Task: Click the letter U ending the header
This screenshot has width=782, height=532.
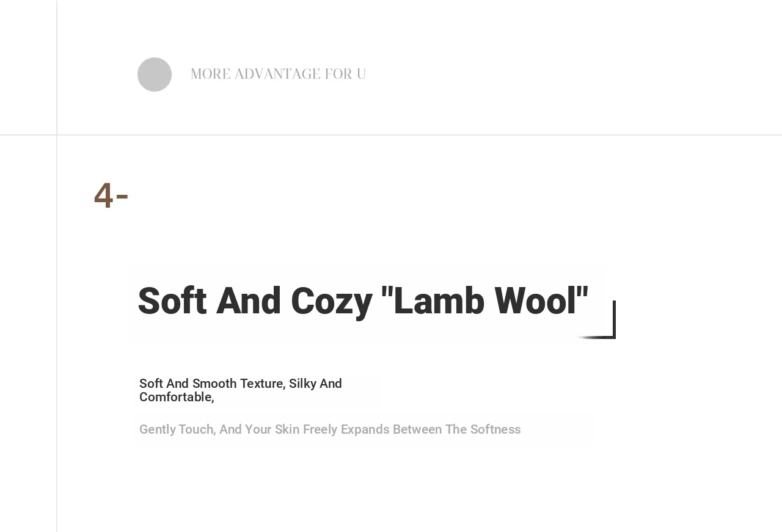Action: click(361, 75)
